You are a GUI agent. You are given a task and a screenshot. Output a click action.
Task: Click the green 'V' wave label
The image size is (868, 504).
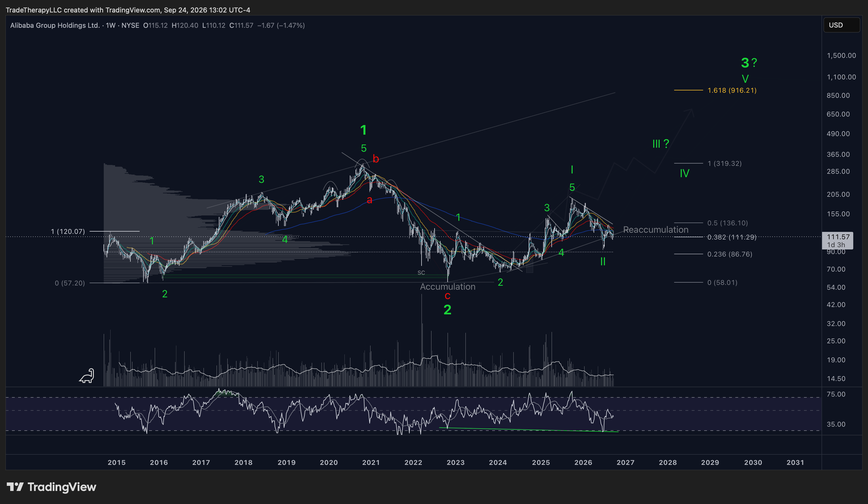coord(745,79)
